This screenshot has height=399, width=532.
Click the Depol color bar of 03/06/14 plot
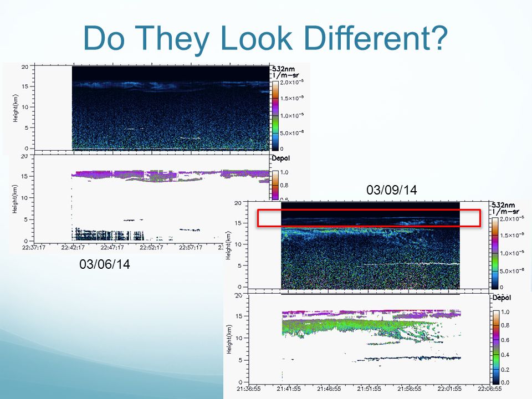click(275, 185)
